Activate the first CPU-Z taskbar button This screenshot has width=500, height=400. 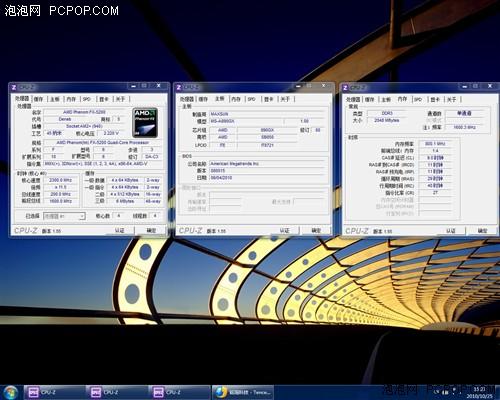54,392
